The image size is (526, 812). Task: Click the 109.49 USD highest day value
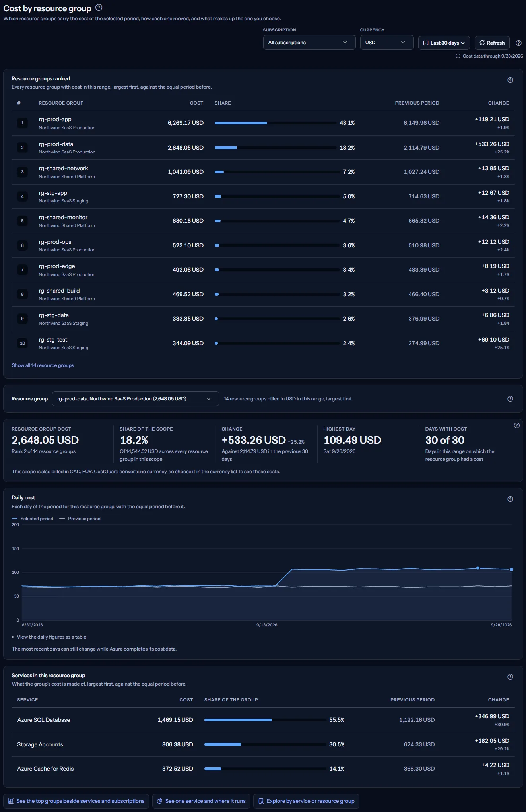tap(352, 440)
